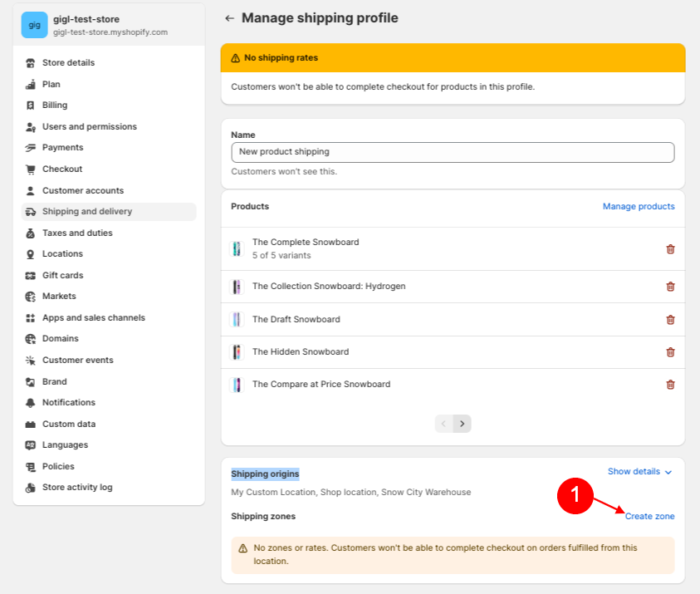Screen dimensions: 700x594
Task: Open the Store activity log
Action: [x=77, y=488]
